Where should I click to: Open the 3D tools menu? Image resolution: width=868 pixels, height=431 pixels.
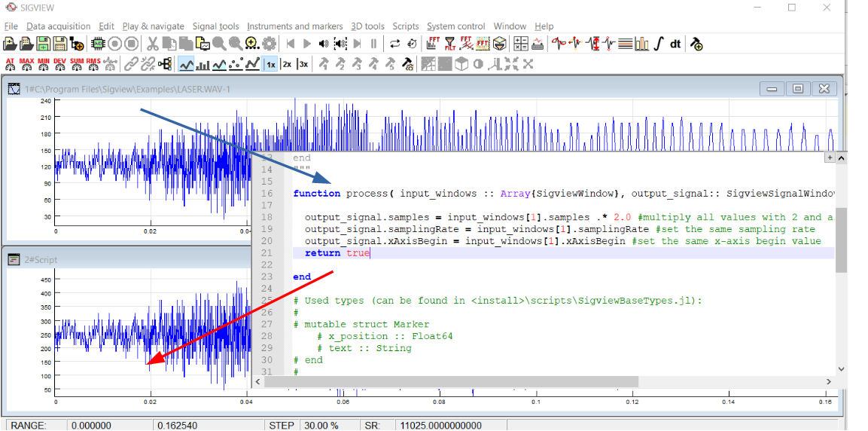(x=367, y=26)
